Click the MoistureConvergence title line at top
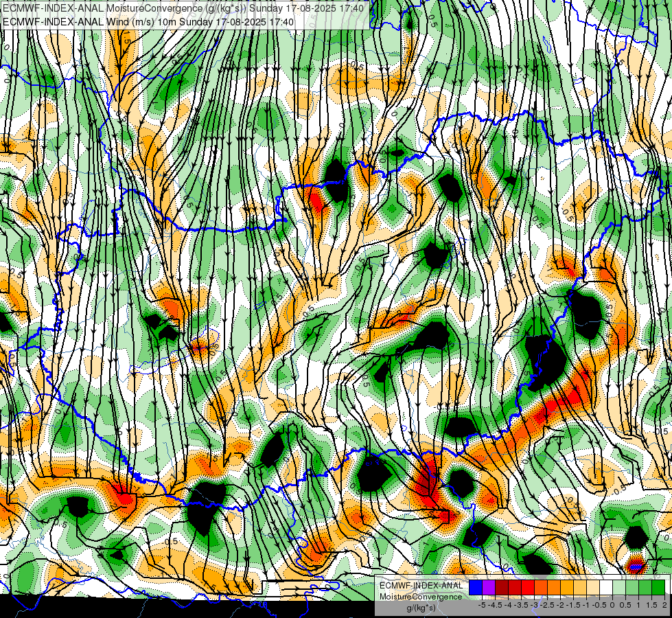The image size is (672, 618). 183,8
